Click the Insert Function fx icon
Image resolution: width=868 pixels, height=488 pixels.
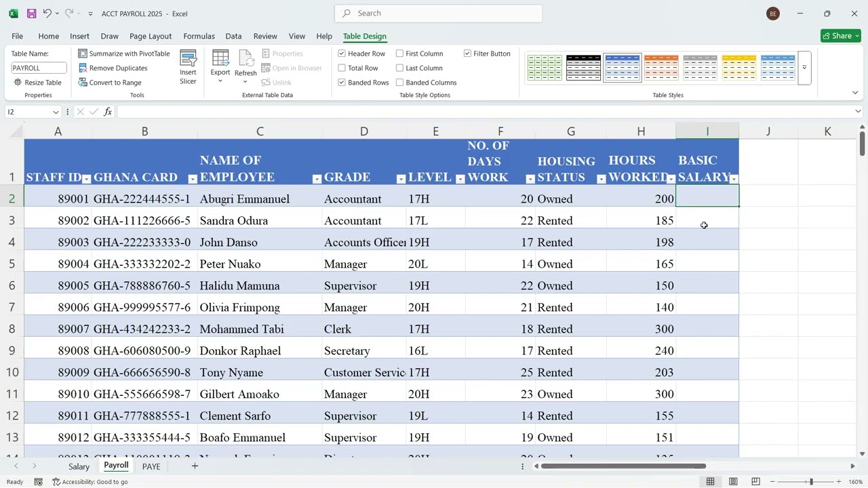pyautogui.click(x=108, y=112)
